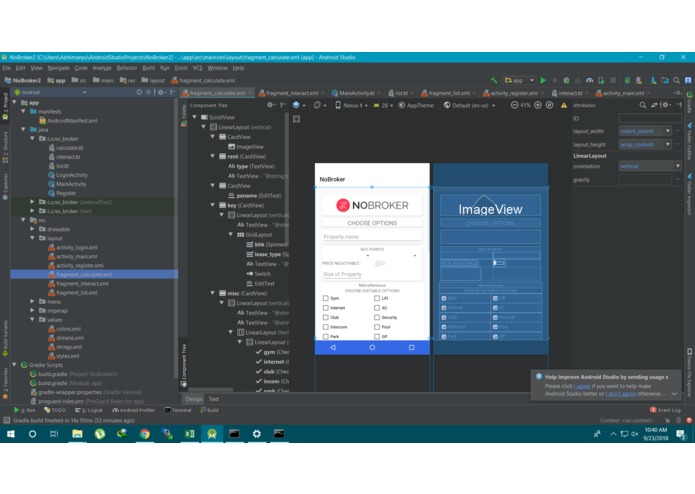Open the Nexus 4 device dropdown
The image size is (695, 494).
pyautogui.click(x=351, y=105)
